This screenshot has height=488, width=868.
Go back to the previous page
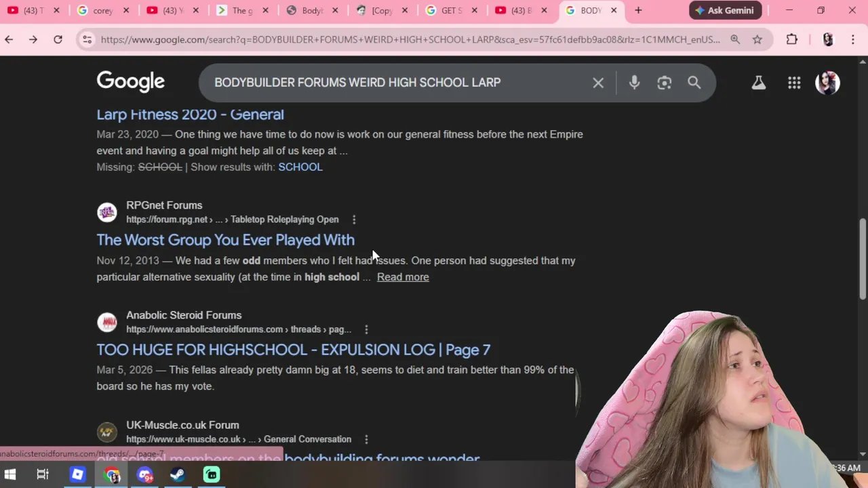pos(9,39)
